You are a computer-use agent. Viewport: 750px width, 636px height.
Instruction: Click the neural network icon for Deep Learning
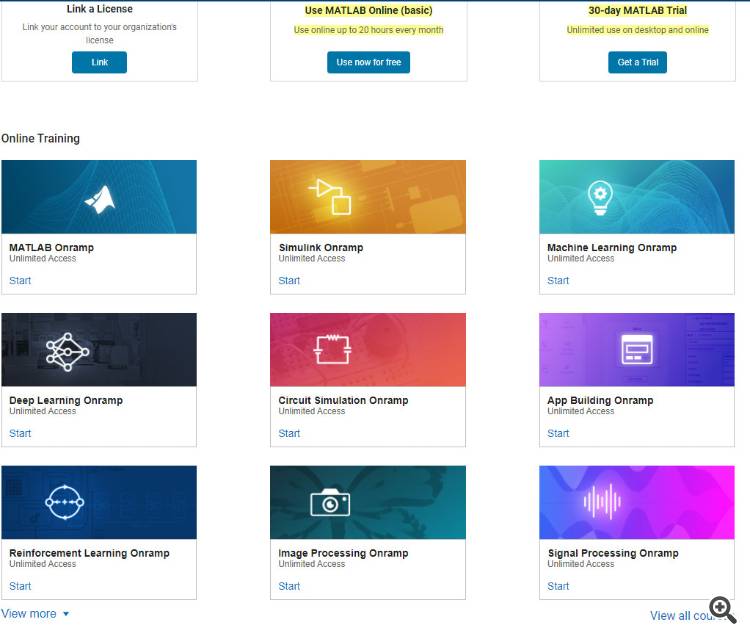67,352
